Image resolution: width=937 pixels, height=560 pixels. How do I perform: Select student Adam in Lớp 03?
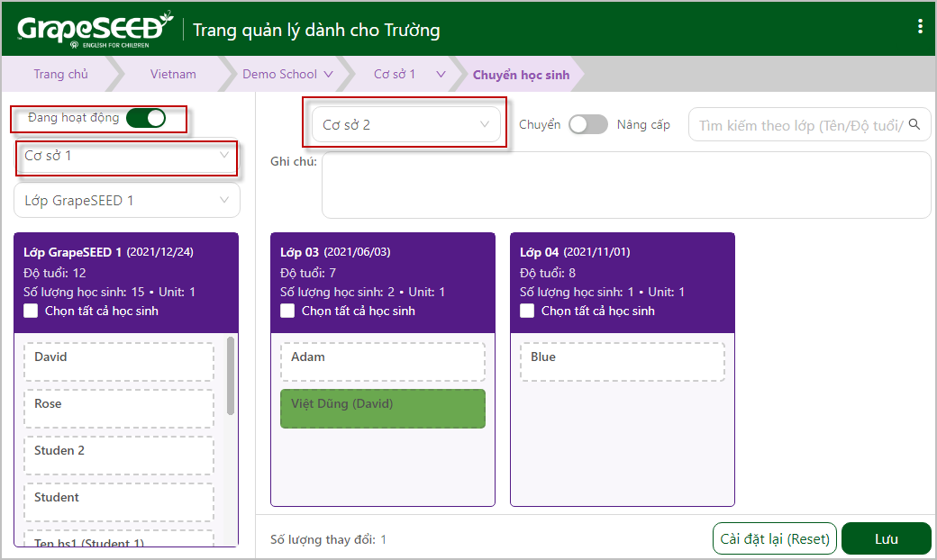tap(383, 362)
